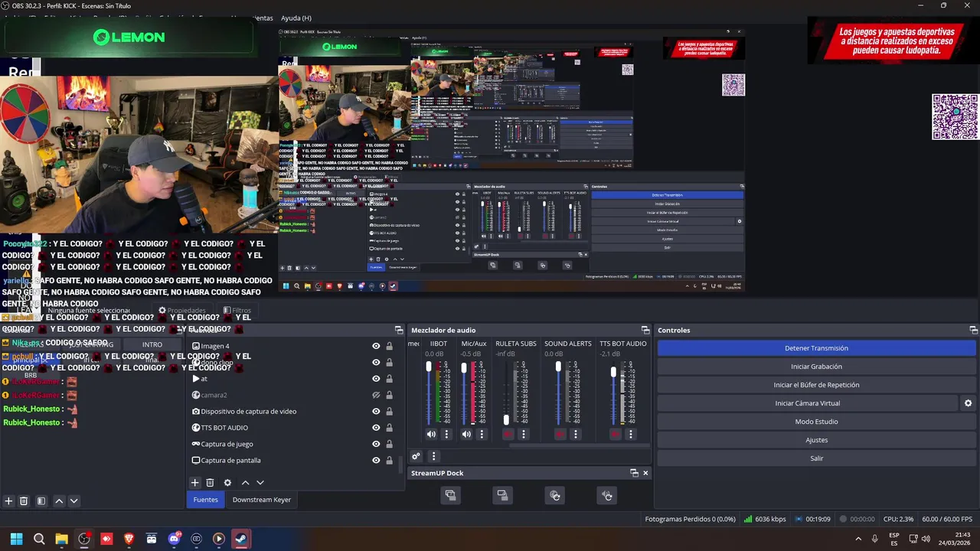Open Windows taskbar search
This screenshot has width=980, height=551.
39,539
